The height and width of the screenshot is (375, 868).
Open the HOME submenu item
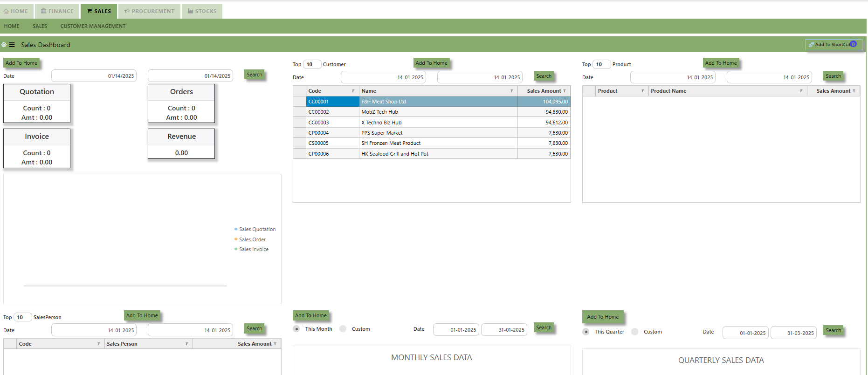[12, 26]
